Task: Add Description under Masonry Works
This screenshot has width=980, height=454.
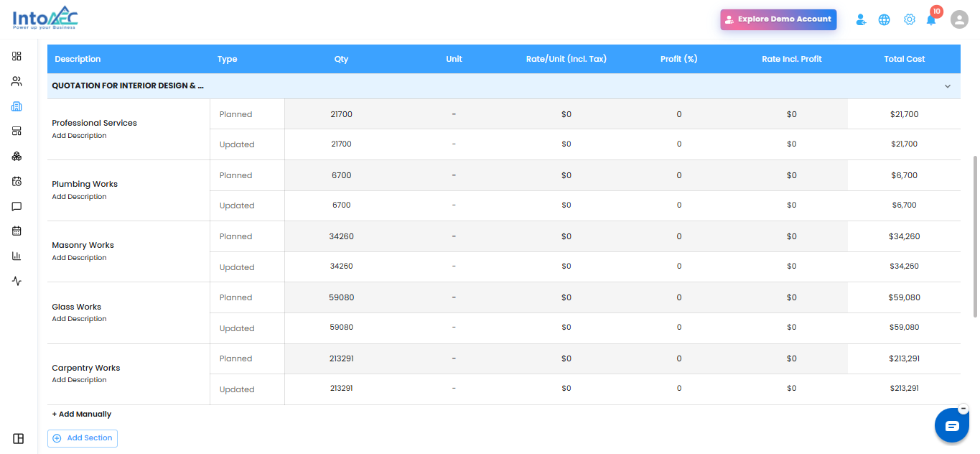Action: (x=79, y=258)
